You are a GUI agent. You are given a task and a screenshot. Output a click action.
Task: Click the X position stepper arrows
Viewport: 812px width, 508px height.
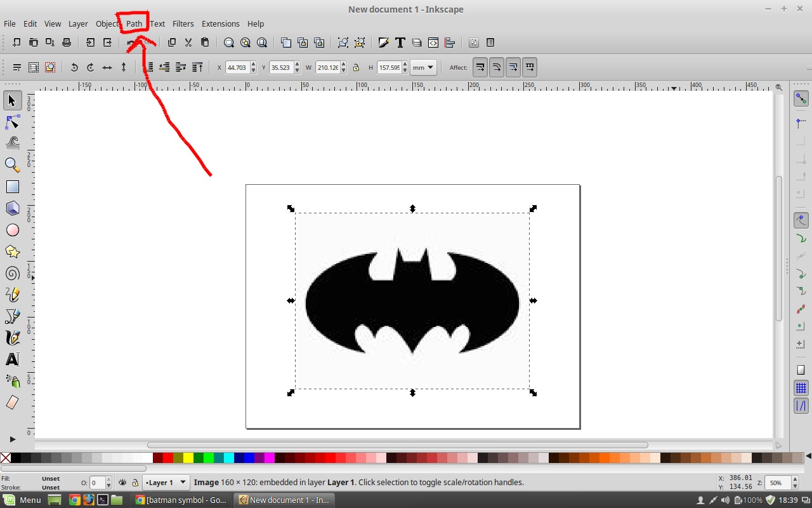(x=254, y=67)
